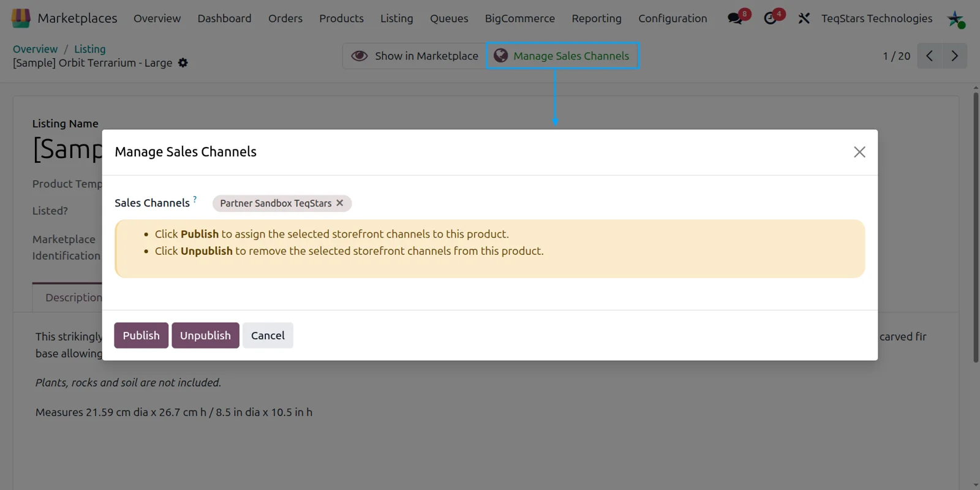Screen dimensions: 980x490
Task: Click Manage Sales Channels button
Action: tap(562, 56)
